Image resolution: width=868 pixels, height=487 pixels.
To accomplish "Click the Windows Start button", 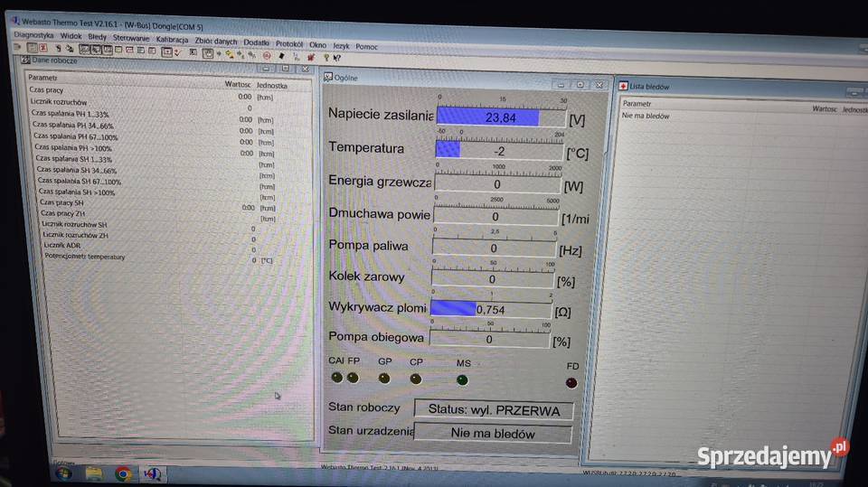I will click(x=64, y=473).
